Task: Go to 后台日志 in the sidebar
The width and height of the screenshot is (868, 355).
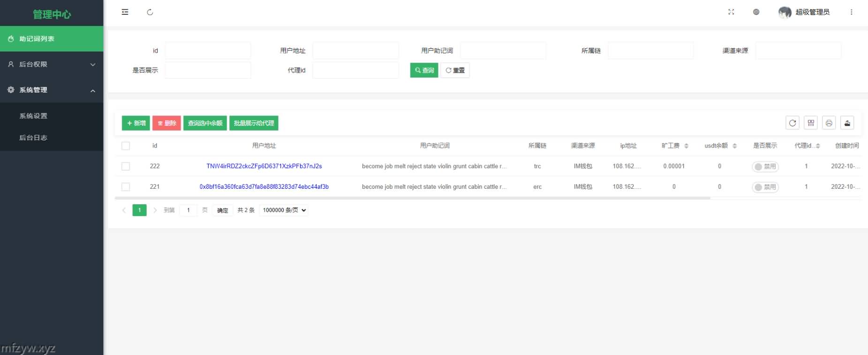Action: (x=33, y=138)
